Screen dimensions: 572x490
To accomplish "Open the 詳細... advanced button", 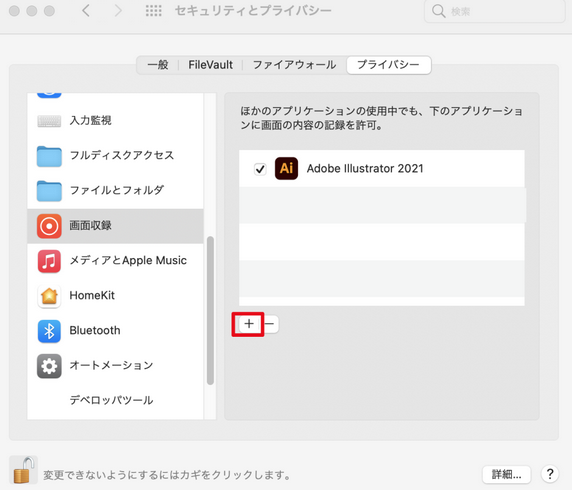I will click(x=506, y=474).
